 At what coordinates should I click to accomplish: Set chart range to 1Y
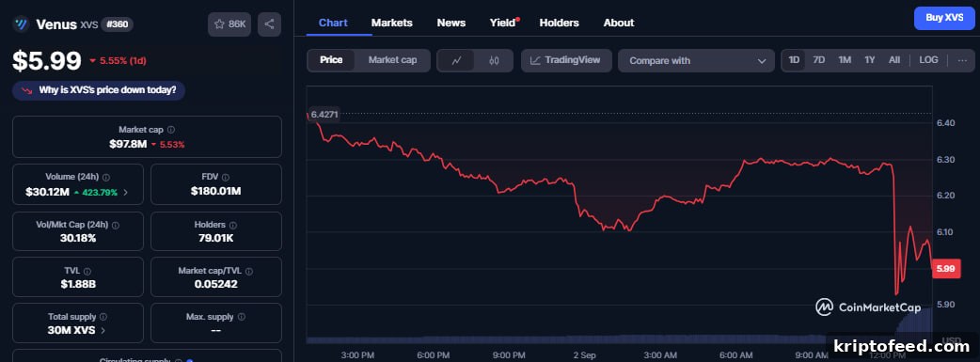869,60
